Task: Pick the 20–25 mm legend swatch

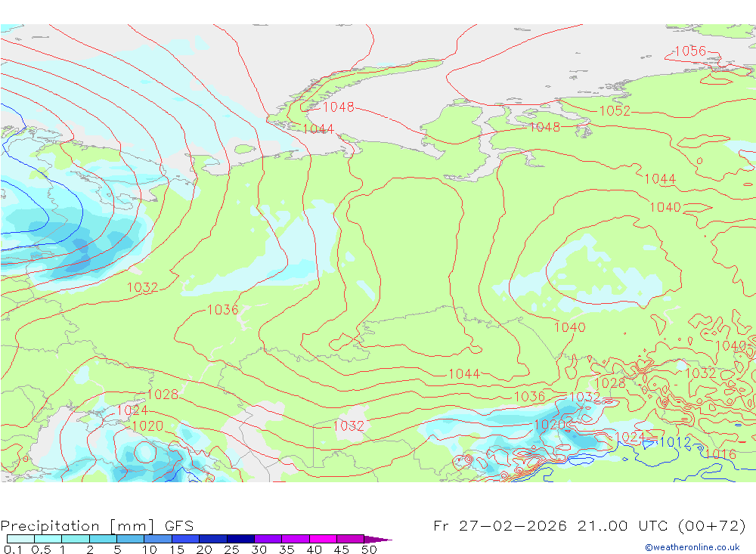Action: [x=212, y=539]
